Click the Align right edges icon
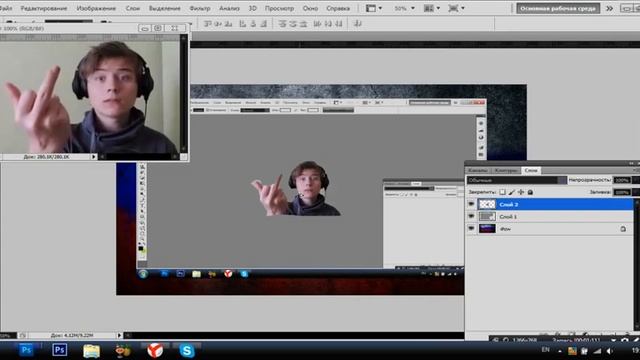The height and width of the screenshot is (360, 640). 264,24
